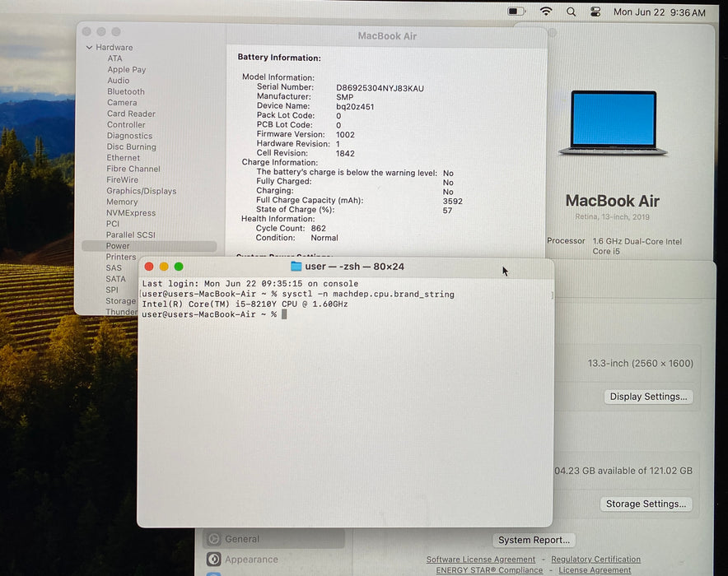Open Control Center icon in menu bar
The image size is (728, 576).
(595, 12)
